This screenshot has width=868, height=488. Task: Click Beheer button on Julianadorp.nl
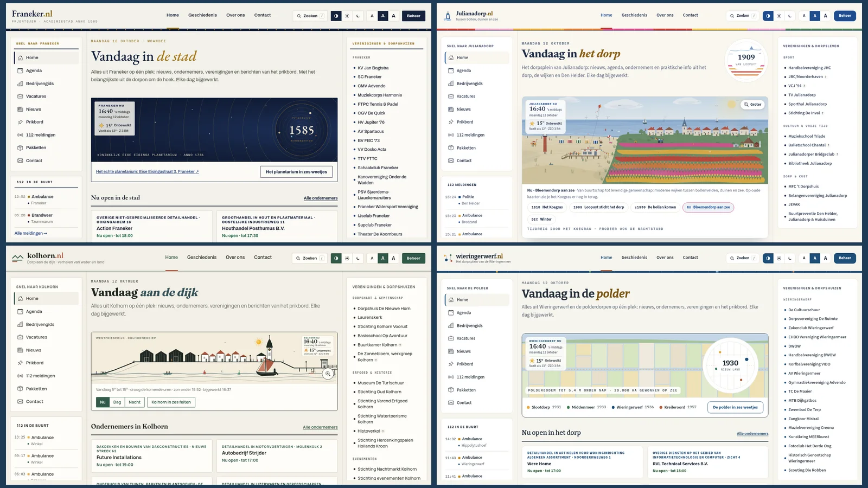pos(845,16)
